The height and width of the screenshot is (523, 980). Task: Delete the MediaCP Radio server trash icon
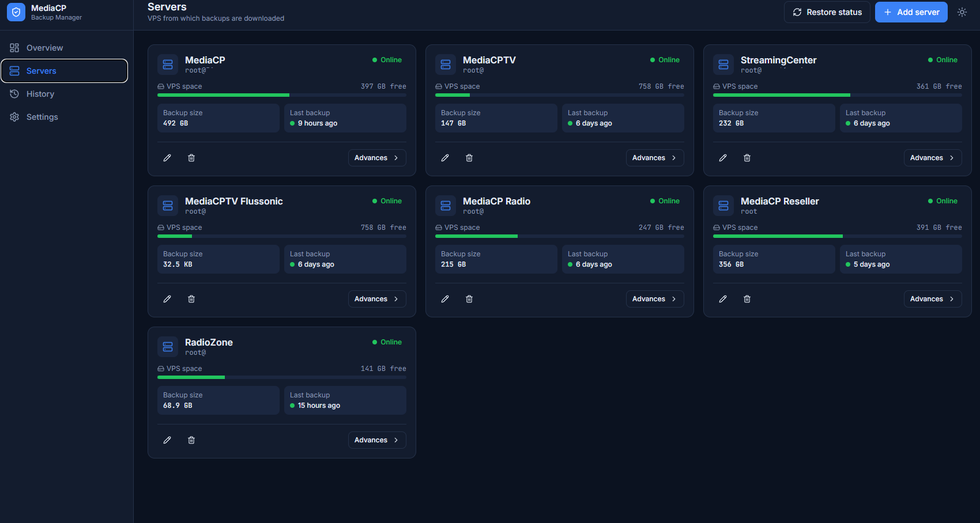click(x=469, y=299)
